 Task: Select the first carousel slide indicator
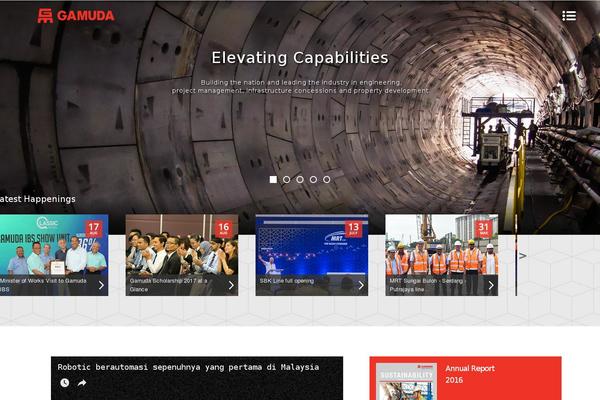273,180
